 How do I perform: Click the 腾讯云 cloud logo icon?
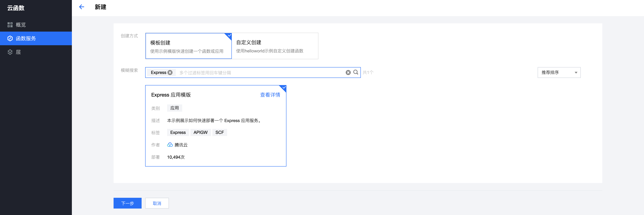170,145
